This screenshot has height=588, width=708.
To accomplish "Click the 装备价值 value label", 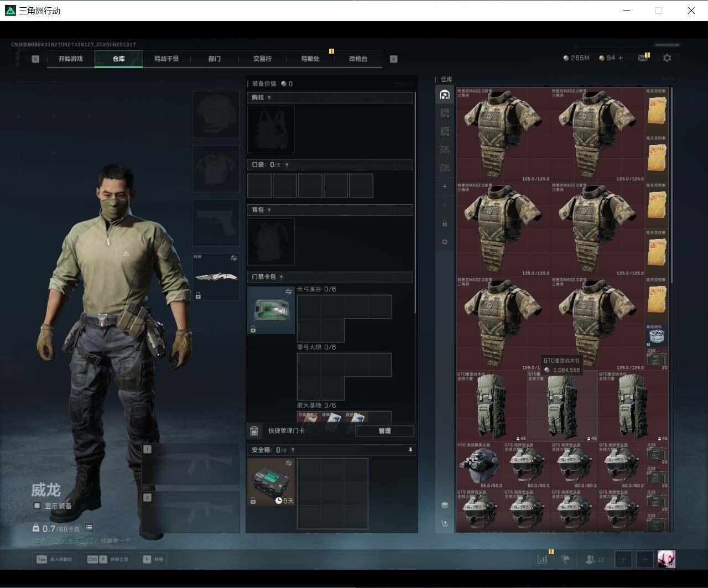I will coord(272,84).
